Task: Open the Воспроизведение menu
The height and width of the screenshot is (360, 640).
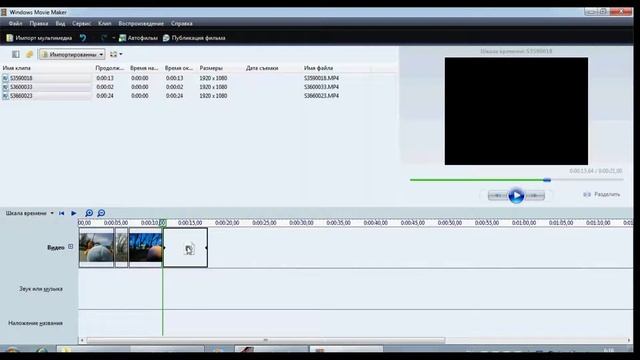Action: (141, 23)
